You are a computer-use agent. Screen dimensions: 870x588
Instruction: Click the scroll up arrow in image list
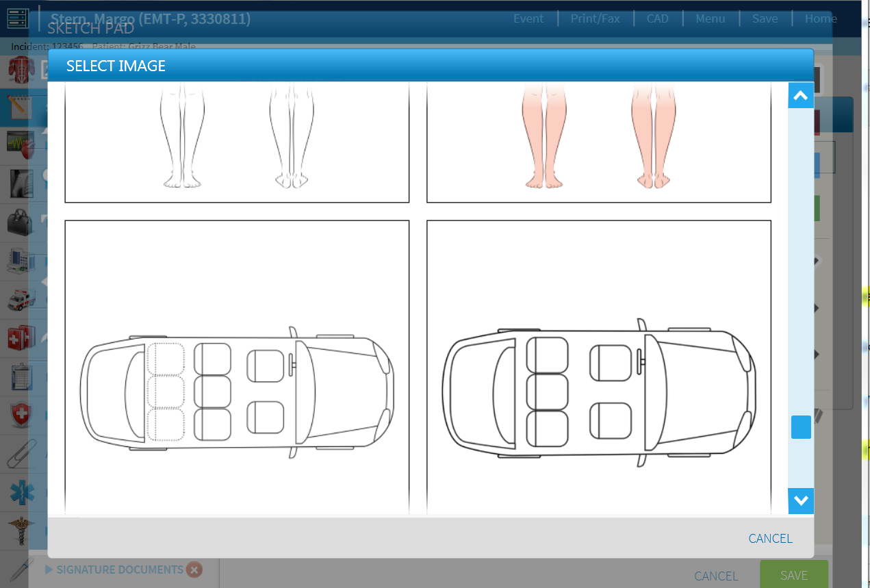pyautogui.click(x=801, y=96)
